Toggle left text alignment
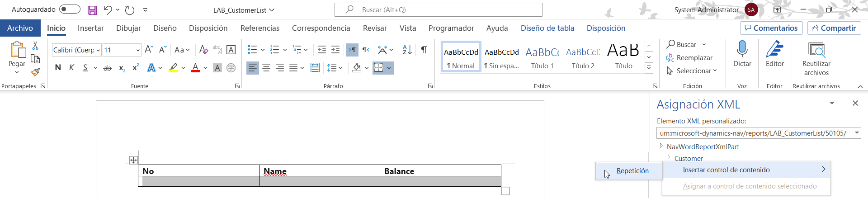Image resolution: width=868 pixels, height=198 pixels. pos(253,68)
